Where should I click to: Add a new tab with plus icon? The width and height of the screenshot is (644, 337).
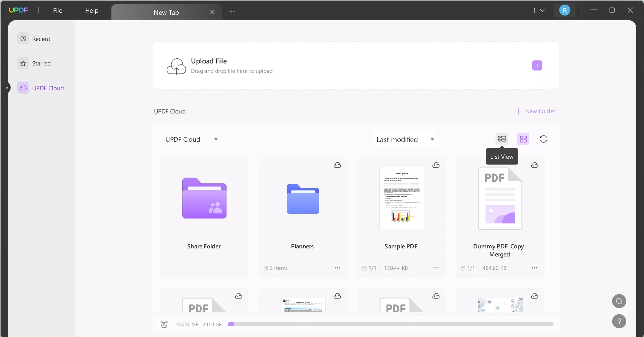pos(232,12)
